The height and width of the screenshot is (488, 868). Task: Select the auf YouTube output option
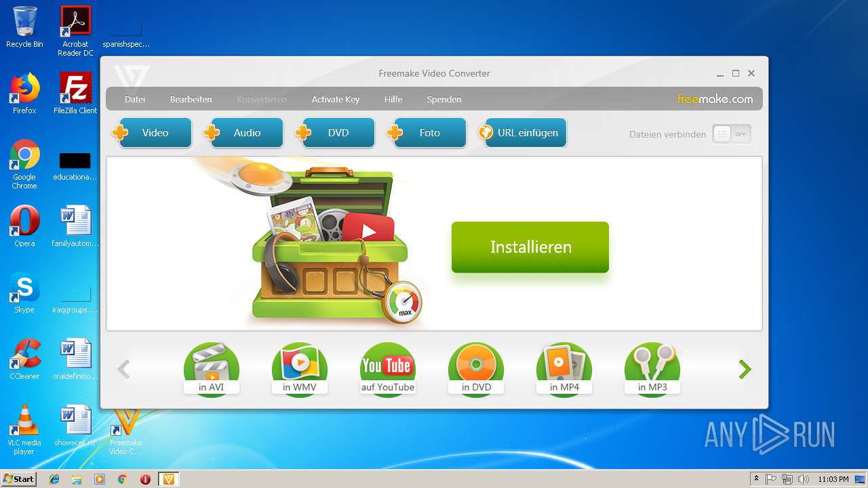click(388, 369)
